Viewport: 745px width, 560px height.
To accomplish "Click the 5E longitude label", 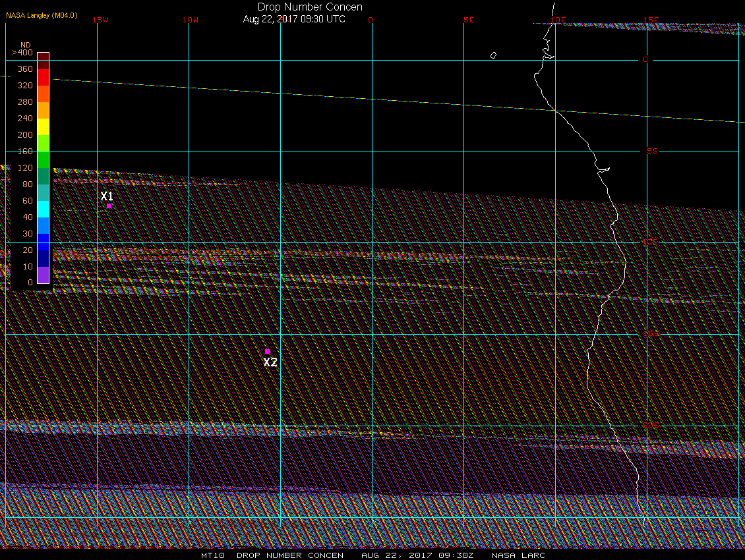I will (469, 20).
